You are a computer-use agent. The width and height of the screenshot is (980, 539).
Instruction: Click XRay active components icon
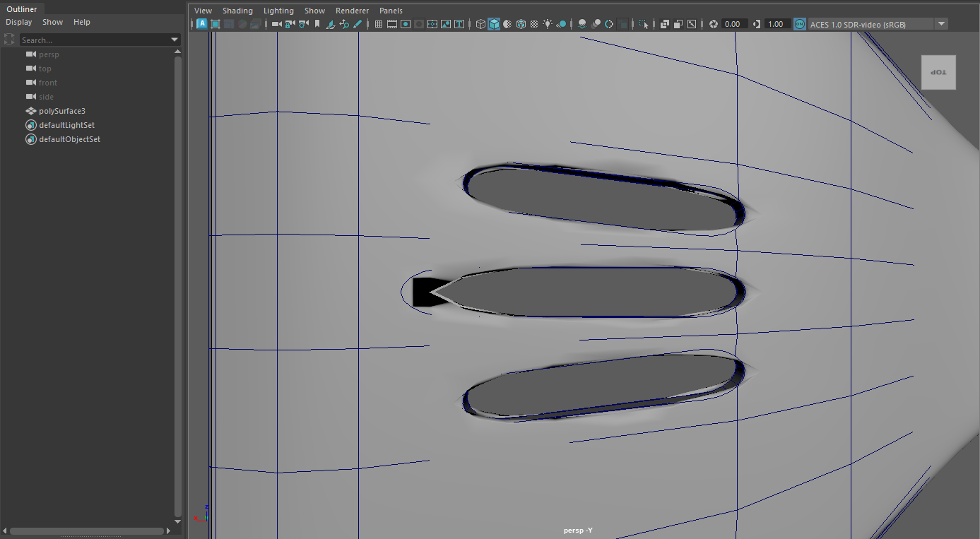pyautogui.click(x=678, y=24)
